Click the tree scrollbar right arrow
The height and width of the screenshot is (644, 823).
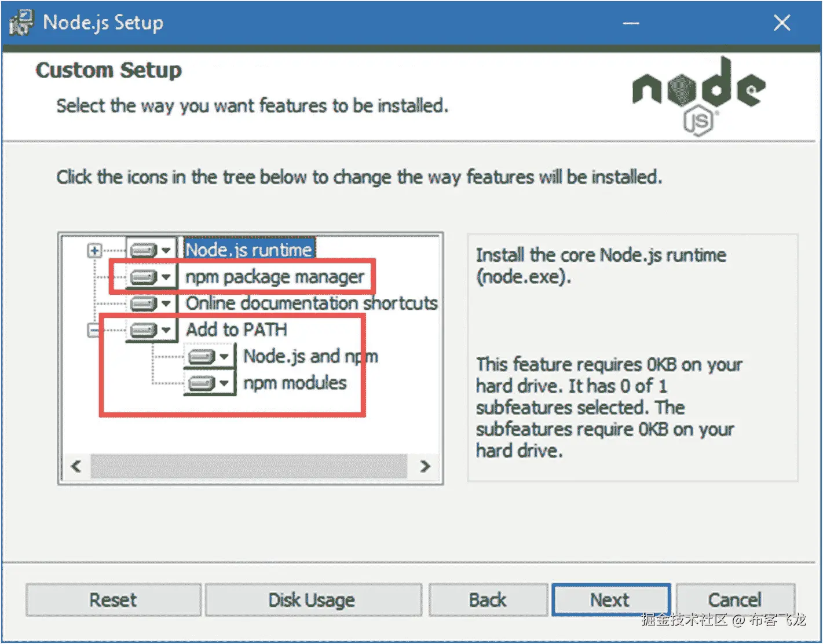[425, 466]
